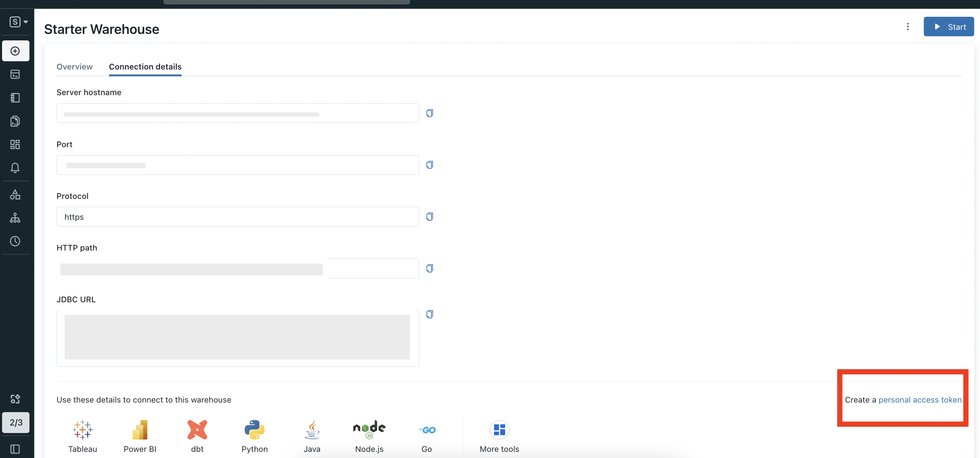The image size is (980, 458).
Task: Expand the workspace persona switcher dropdown
Action: pos(18,22)
